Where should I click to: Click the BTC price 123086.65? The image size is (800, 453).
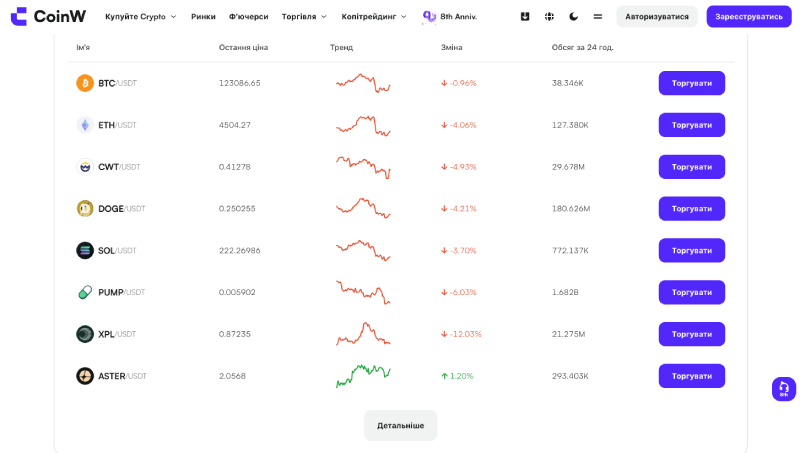(x=239, y=83)
